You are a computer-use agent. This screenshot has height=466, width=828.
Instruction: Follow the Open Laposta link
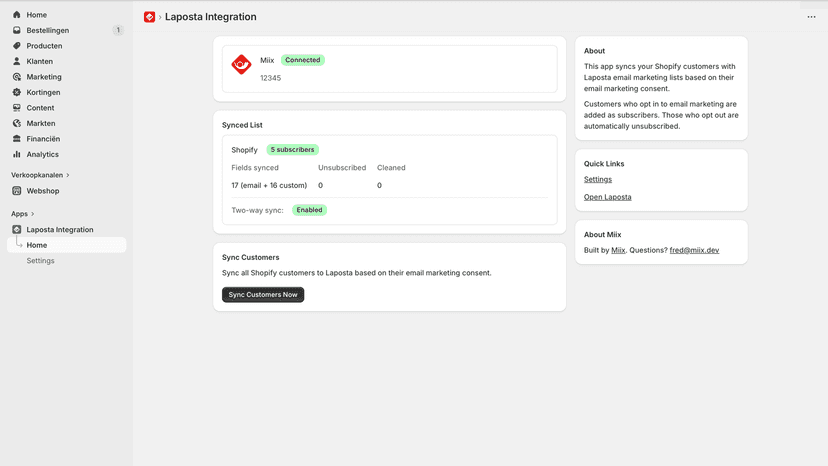(x=607, y=197)
